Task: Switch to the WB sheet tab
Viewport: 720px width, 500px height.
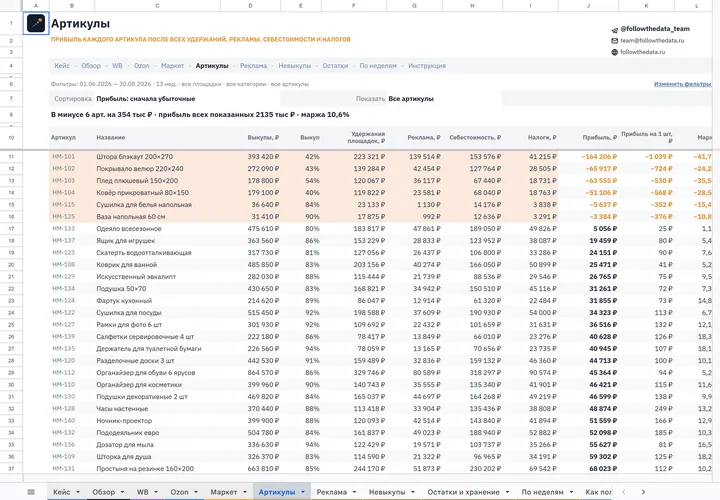Action: click(x=142, y=492)
